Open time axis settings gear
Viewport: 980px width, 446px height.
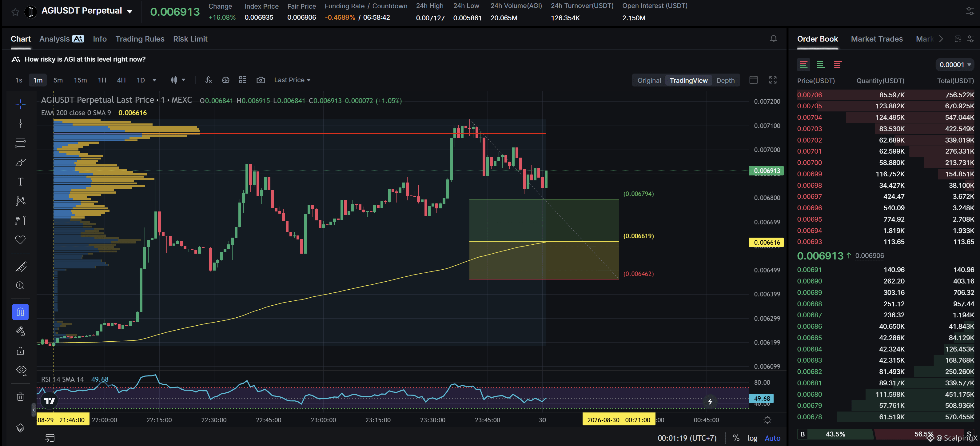click(x=767, y=420)
